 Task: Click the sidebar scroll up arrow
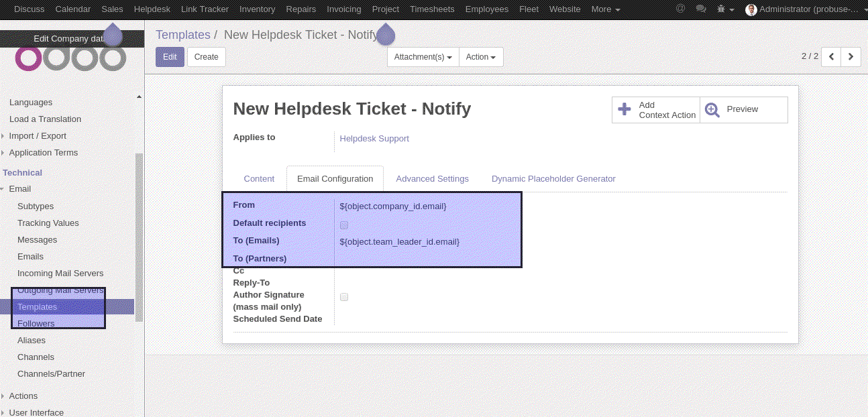[x=140, y=97]
